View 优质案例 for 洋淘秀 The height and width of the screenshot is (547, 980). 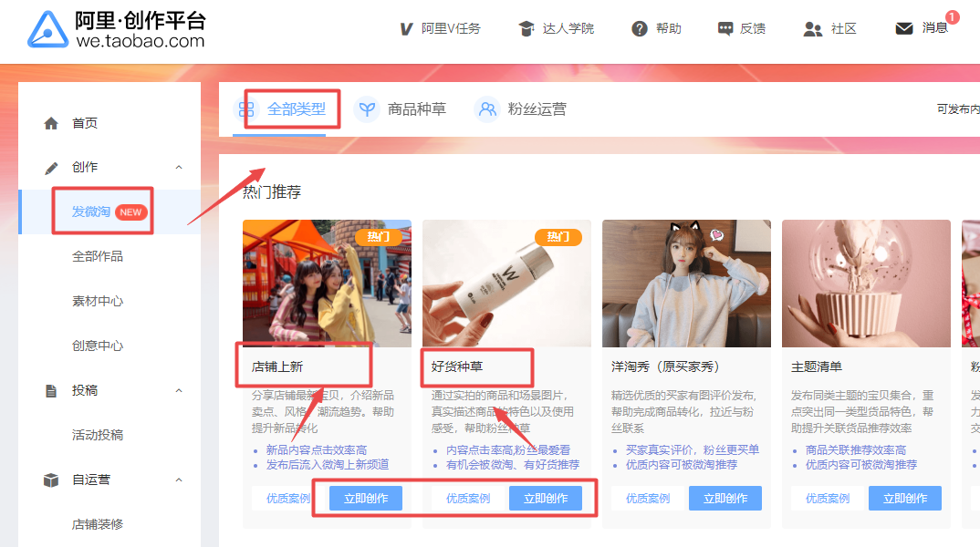pos(648,498)
